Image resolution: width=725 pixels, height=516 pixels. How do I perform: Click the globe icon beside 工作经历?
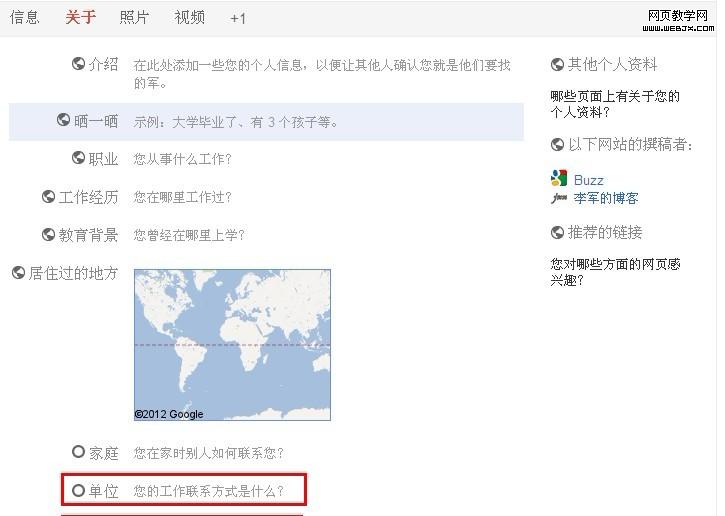coord(48,196)
